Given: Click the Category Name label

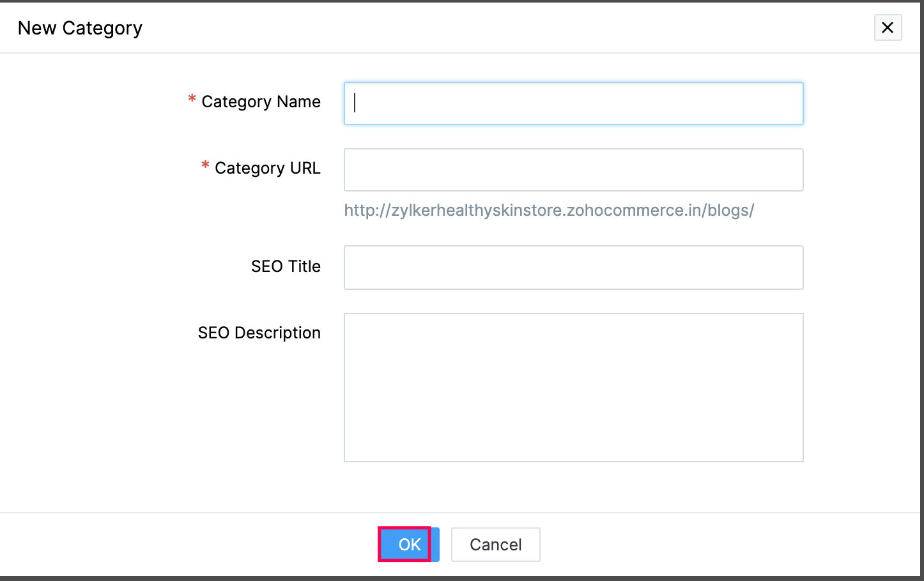Looking at the screenshot, I should coord(261,102).
